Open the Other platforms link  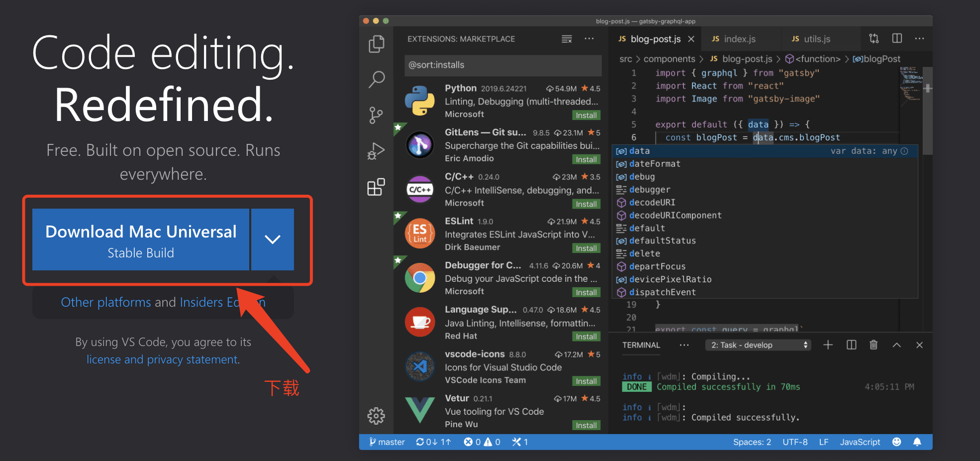pyautogui.click(x=105, y=302)
